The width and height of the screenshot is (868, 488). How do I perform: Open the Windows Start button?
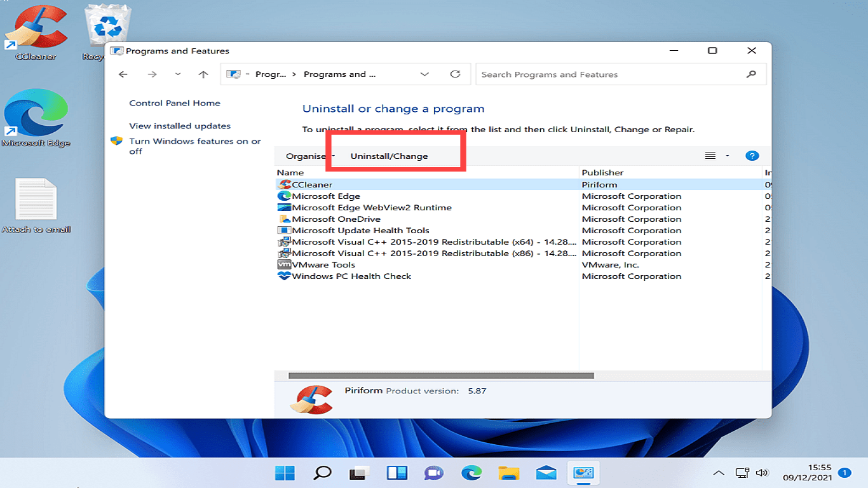point(285,473)
